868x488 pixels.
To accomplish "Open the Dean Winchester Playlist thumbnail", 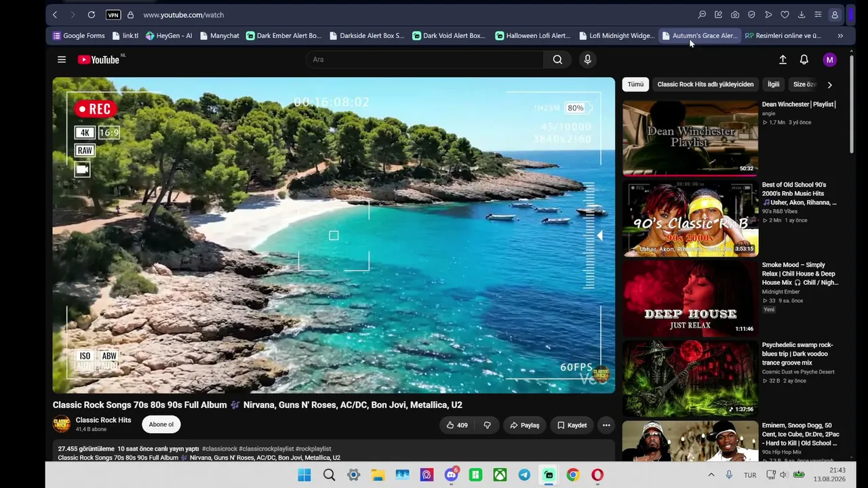I will (x=690, y=138).
